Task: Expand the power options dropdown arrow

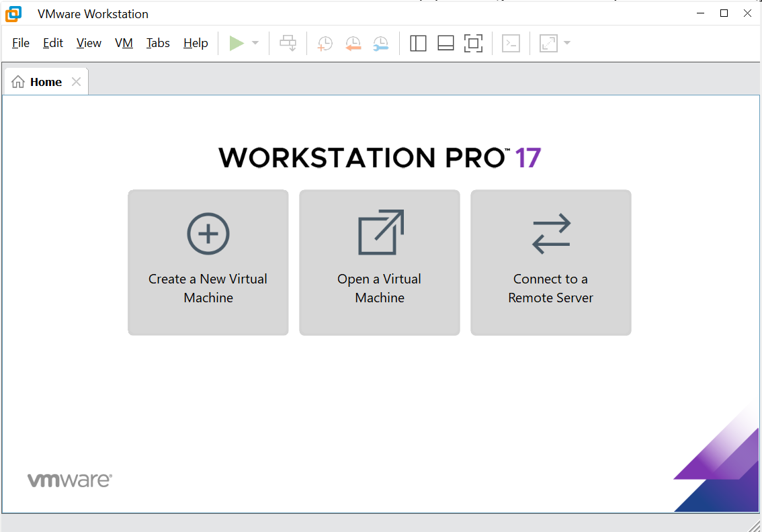Action: click(255, 44)
